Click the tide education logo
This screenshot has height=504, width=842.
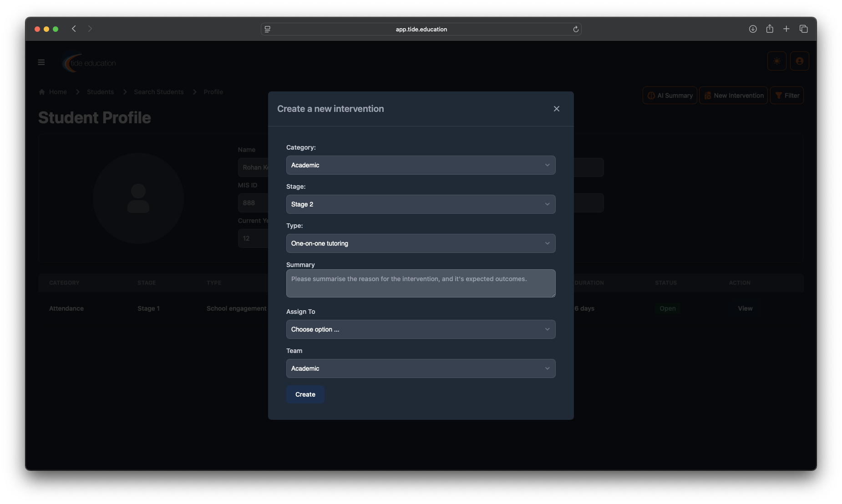pos(90,63)
